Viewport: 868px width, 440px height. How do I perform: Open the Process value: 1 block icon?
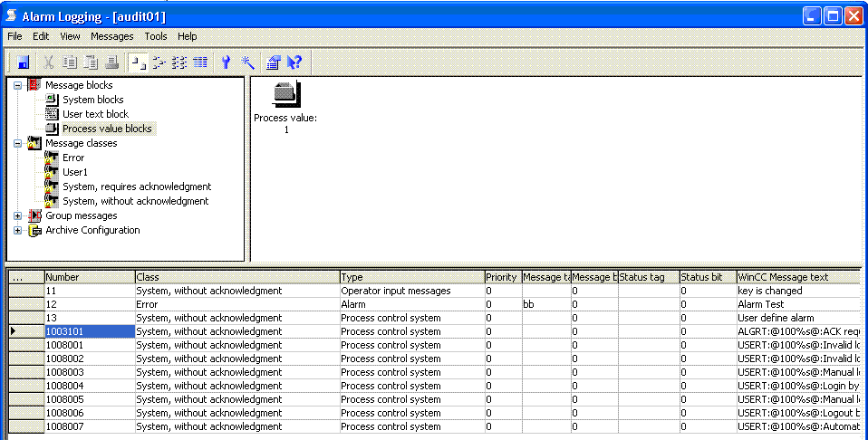click(x=286, y=93)
